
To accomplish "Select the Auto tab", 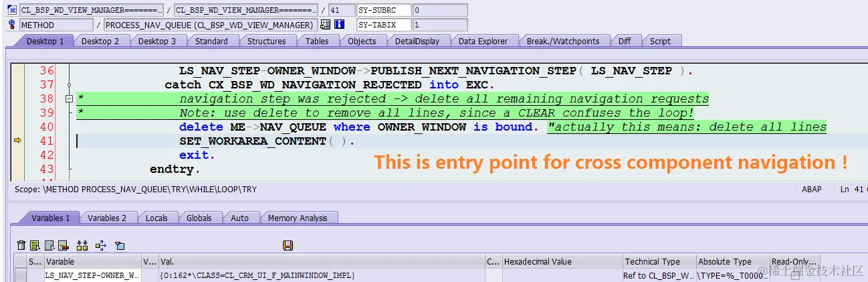I will 239,218.
